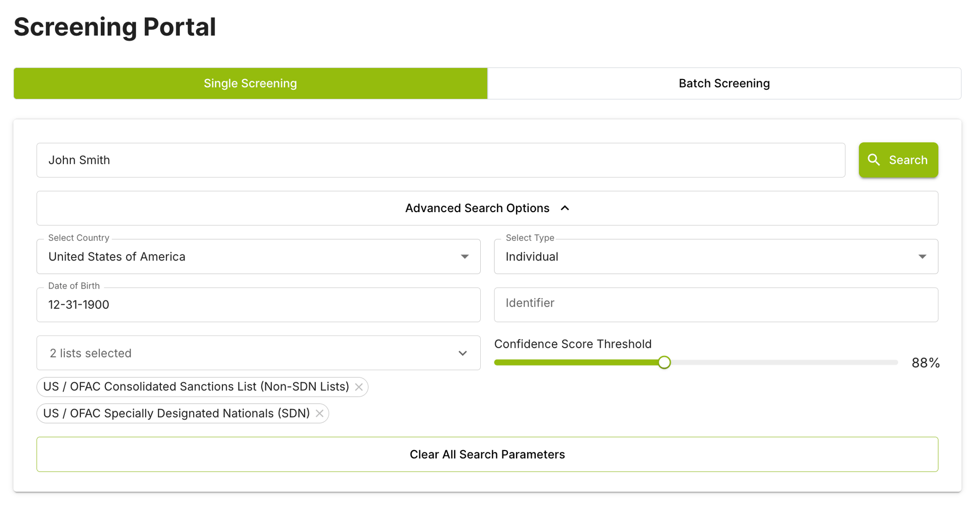The image size is (980, 513).
Task: Collapse Advanced Search Options chevron
Action: click(x=565, y=208)
